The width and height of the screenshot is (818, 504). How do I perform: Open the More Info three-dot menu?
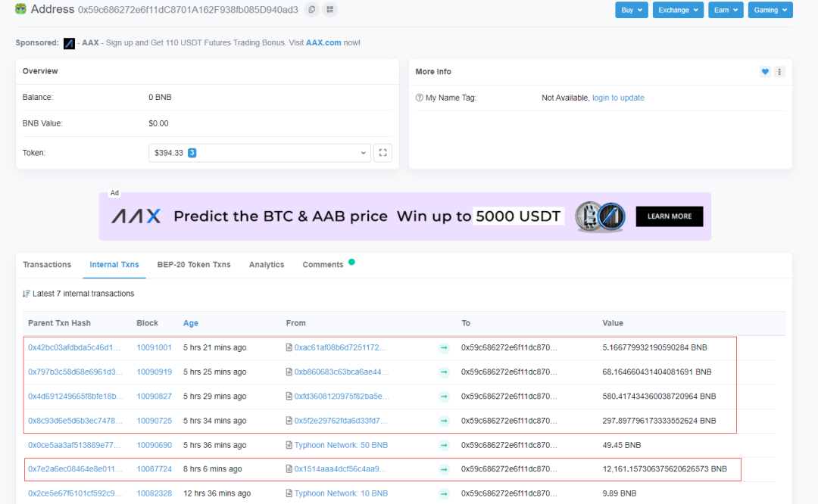pyautogui.click(x=779, y=72)
